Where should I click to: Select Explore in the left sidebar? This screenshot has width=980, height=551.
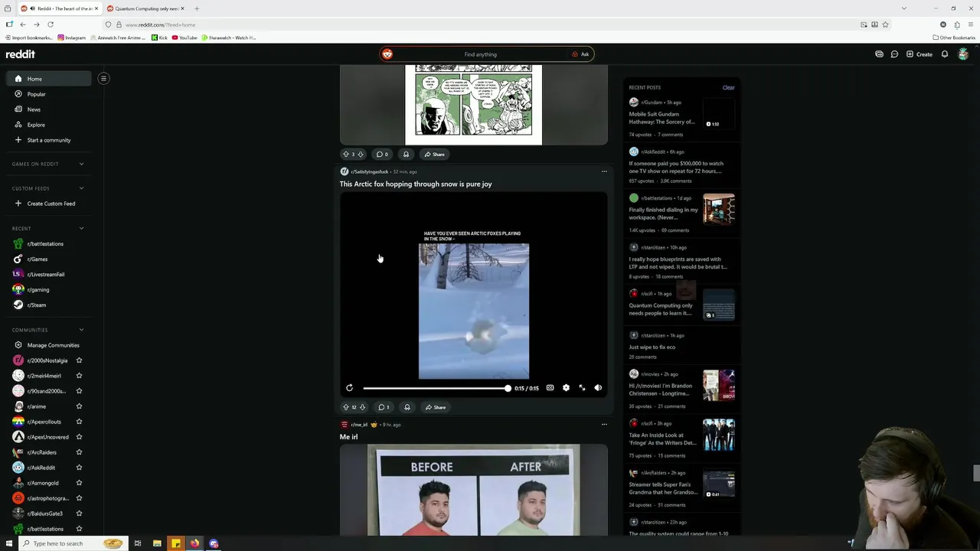49,125
